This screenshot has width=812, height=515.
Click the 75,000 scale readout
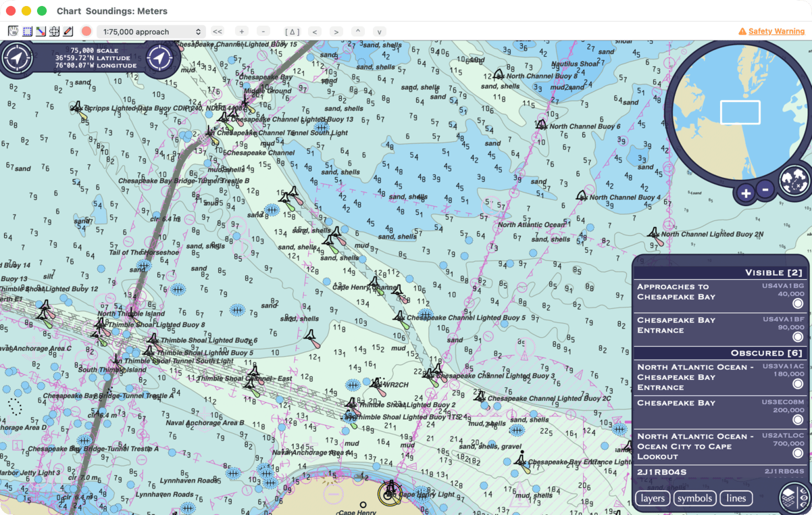(x=94, y=51)
